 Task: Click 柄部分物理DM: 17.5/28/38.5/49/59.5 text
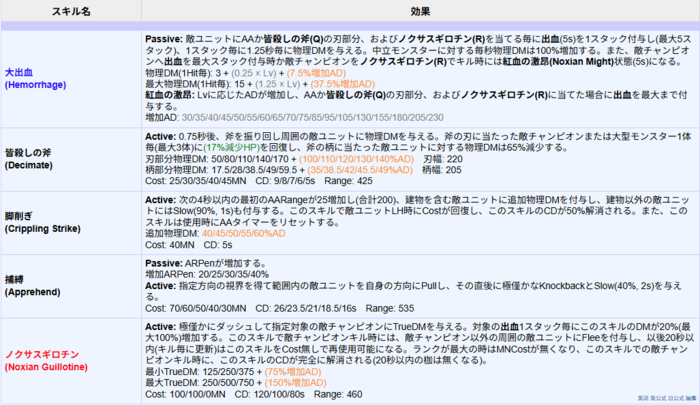tap(221, 170)
